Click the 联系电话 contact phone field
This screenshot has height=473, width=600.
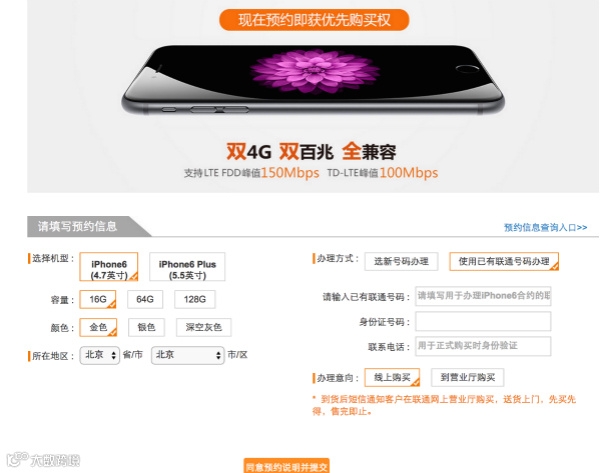[x=483, y=346]
